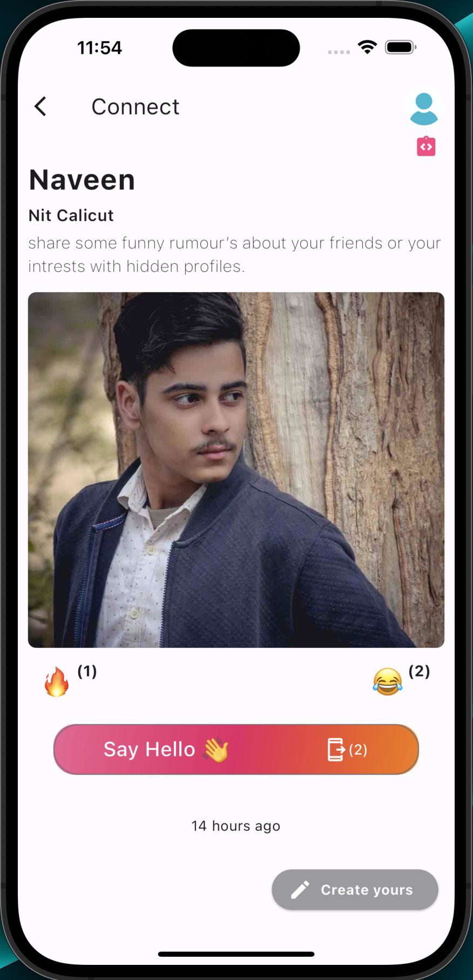Screen dimensions: 473x980
Task: Tap the pink code badge icon
Action: click(x=426, y=146)
